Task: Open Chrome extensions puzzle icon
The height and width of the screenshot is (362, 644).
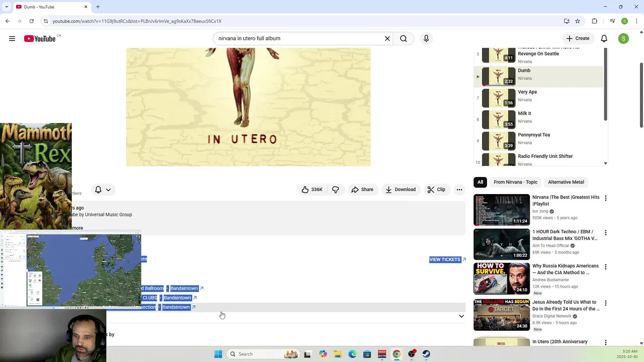Action: click(x=595, y=21)
